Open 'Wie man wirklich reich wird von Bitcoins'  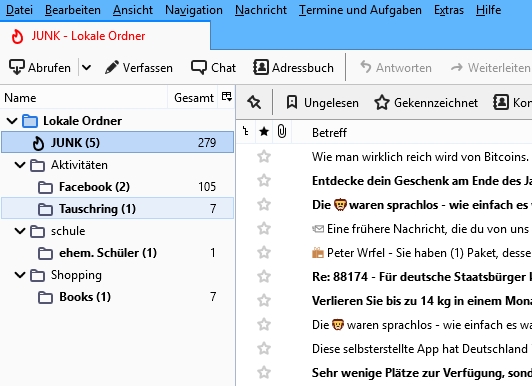pyautogui.click(x=420, y=157)
